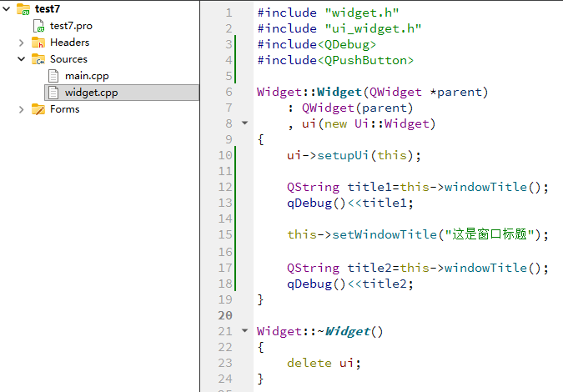Image resolution: width=563 pixels, height=392 pixels.
Task: Click line number 12 in gutter
Action: pos(225,187)
